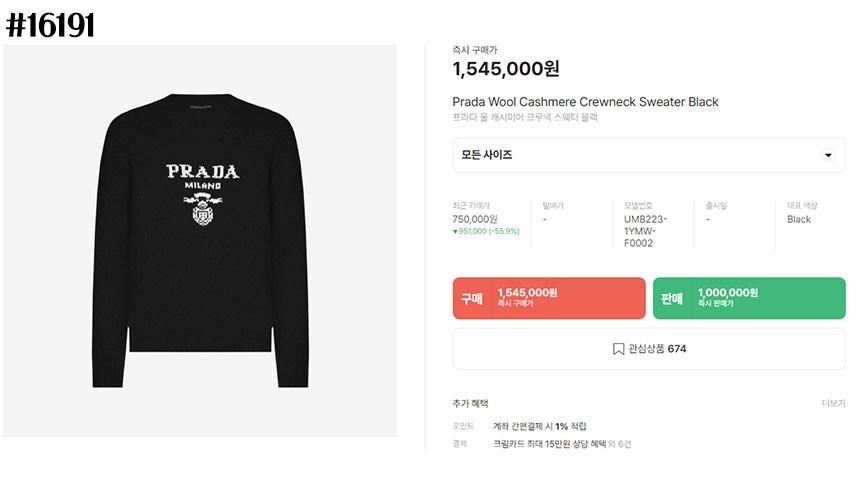Click the model number UMB223-1YMW-F0002
The image size is (860, 487).
pos(646,231)
